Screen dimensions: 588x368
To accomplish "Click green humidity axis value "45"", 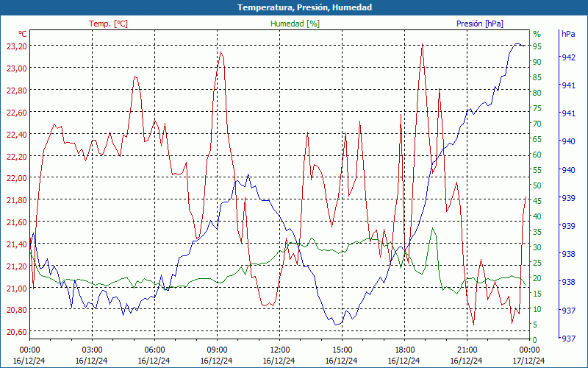I will [x=537, y=201].
